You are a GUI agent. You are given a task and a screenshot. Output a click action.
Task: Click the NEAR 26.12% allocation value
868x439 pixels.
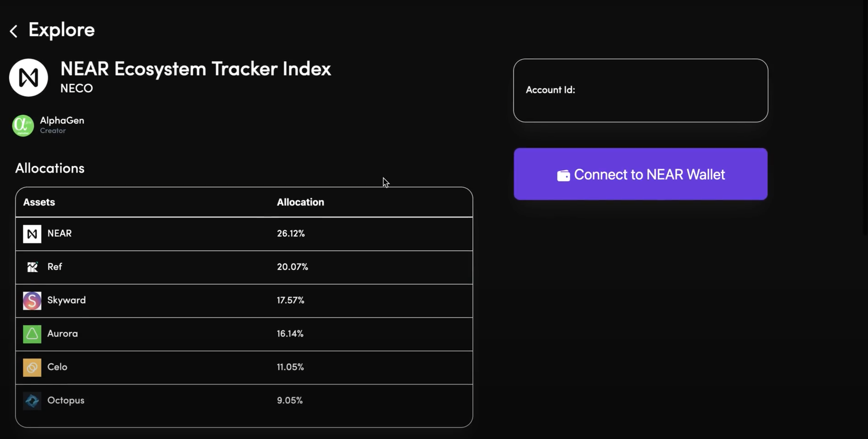click(x=291, y=233)
